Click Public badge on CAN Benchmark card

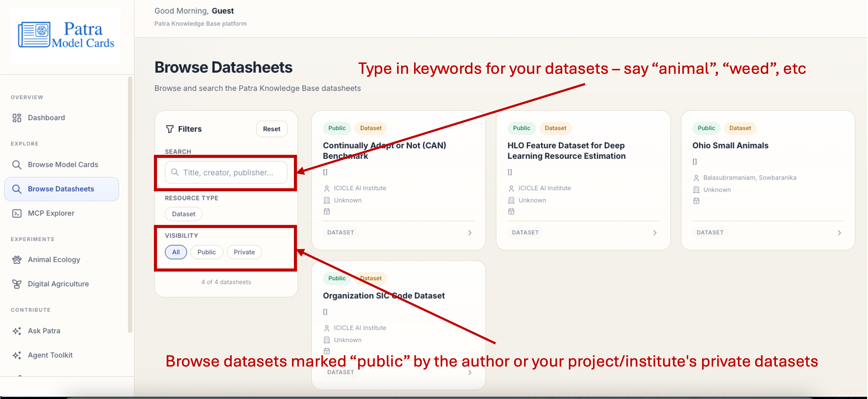tap(337, 128)
